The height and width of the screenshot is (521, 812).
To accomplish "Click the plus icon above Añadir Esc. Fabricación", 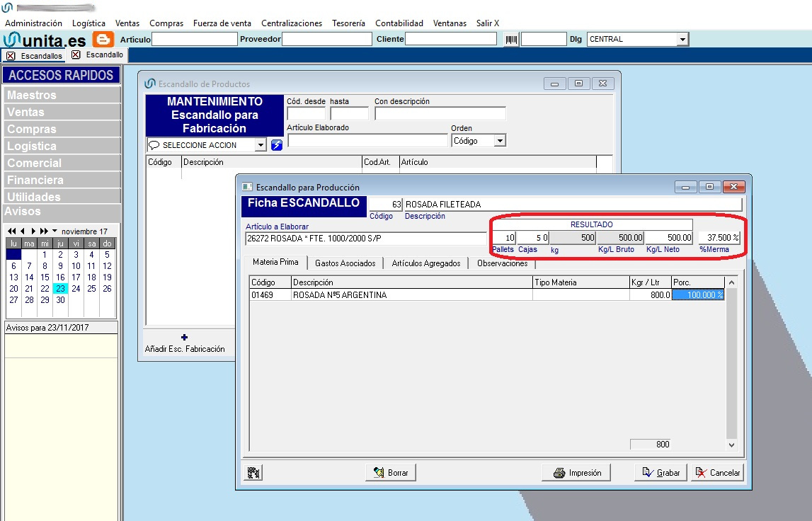I will click(184, 337).
